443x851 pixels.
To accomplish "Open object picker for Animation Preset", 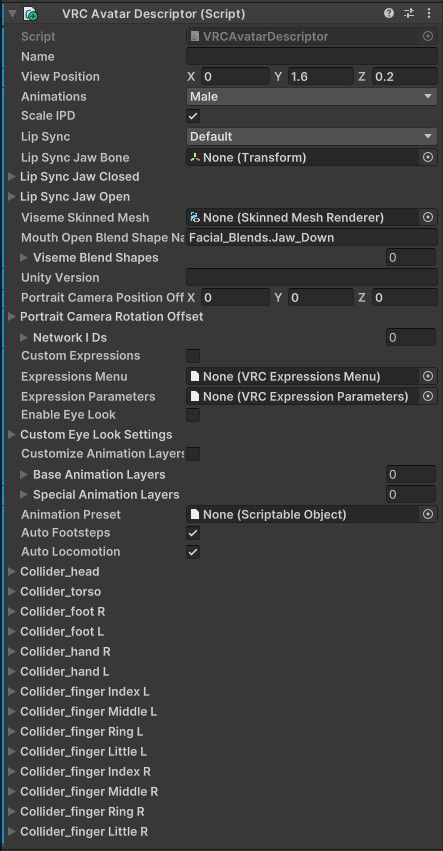I will tap(428, 514).
